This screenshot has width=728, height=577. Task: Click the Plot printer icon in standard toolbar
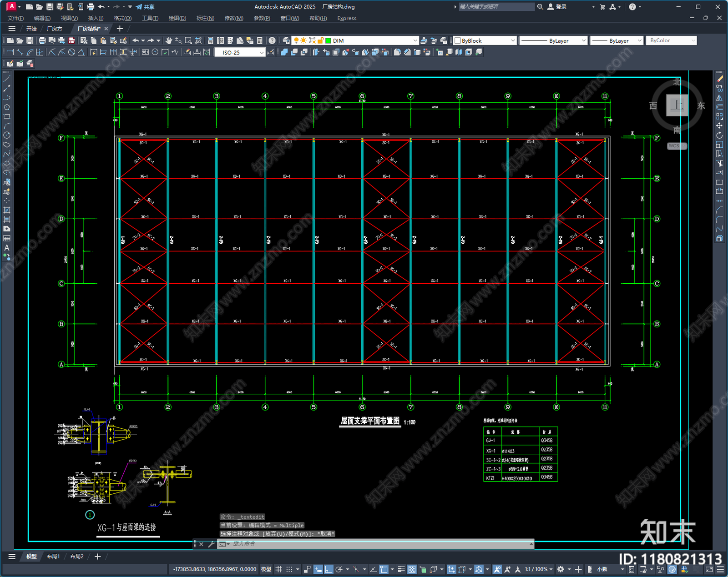42,40
